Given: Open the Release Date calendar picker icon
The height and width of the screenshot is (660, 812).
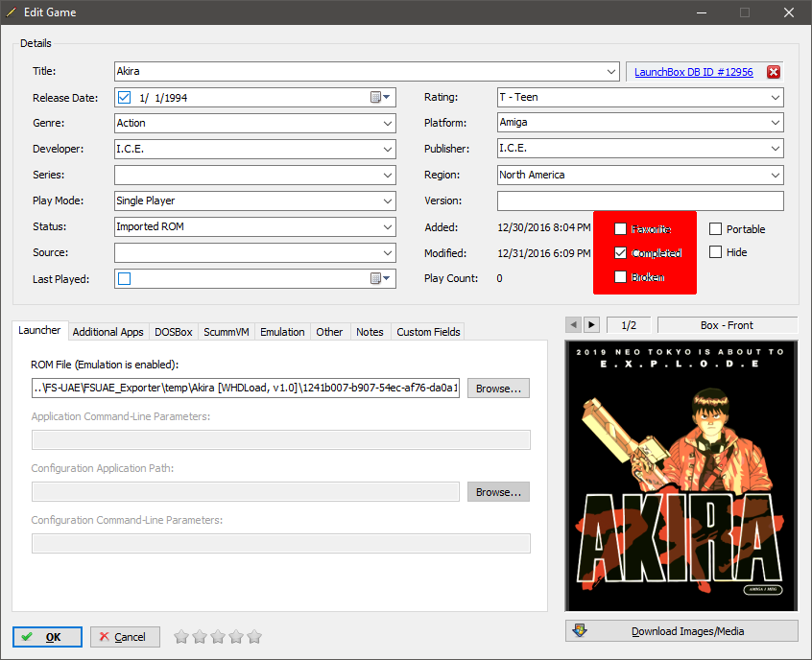Looking at the screenshot, I should pyautogui.click(x=380, y=97).
